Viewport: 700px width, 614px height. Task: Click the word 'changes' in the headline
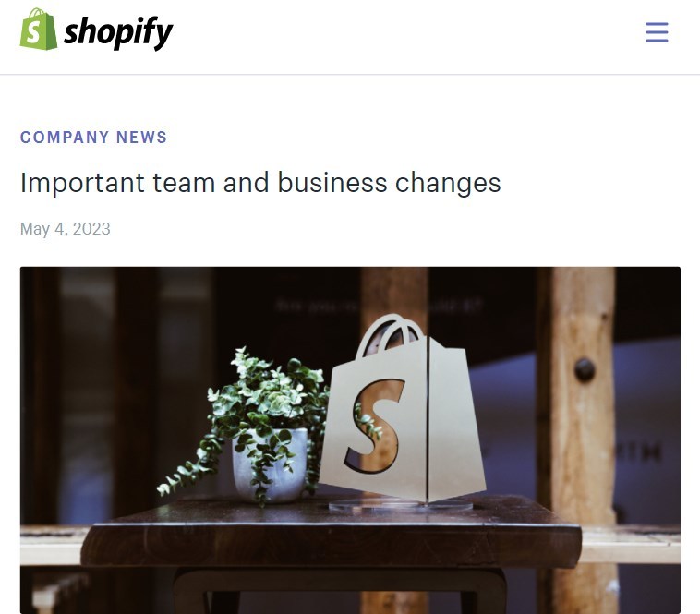(x=448, y=184)
